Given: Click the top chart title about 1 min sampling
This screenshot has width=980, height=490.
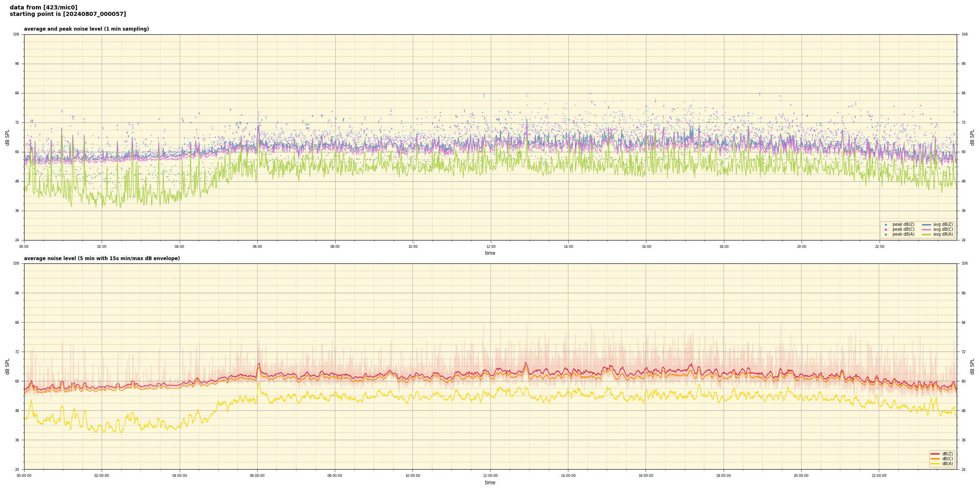Looking at the screenshot, I should pos(86,29).
